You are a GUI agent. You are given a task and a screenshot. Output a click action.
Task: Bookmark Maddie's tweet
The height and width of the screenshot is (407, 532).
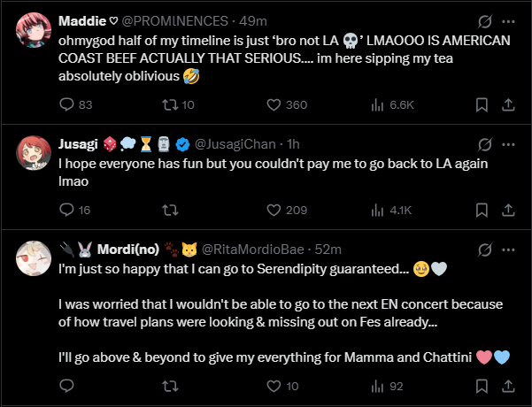[482, 104]
